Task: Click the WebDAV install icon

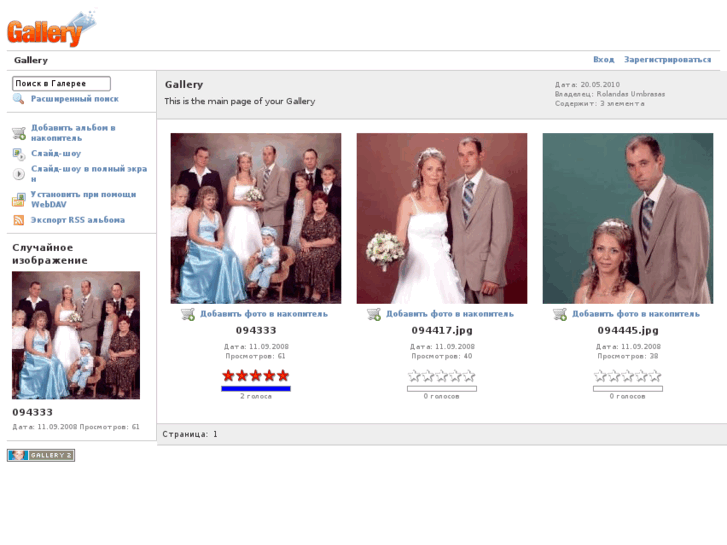Action: click(19, 199)
